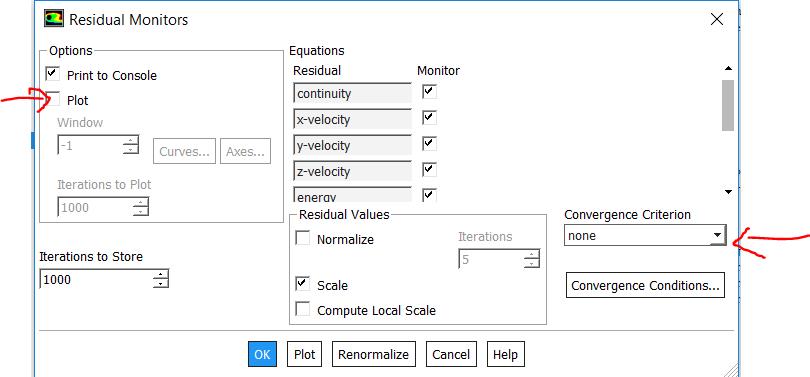Enable the Plot checkbox in Options
Screen dimensions: 810x377
click(x=53, y=99)
